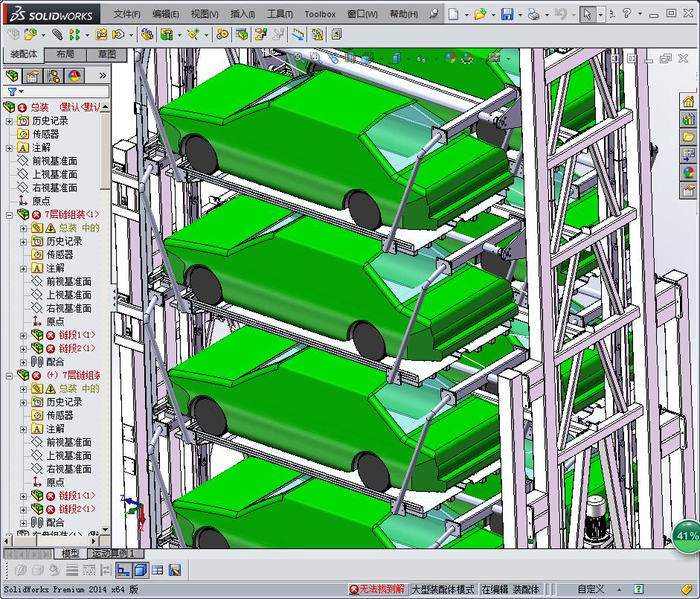Screen dimensions: 700x599
Task: Expand the 历史记录 node under 总装
Action: (10, 121)
